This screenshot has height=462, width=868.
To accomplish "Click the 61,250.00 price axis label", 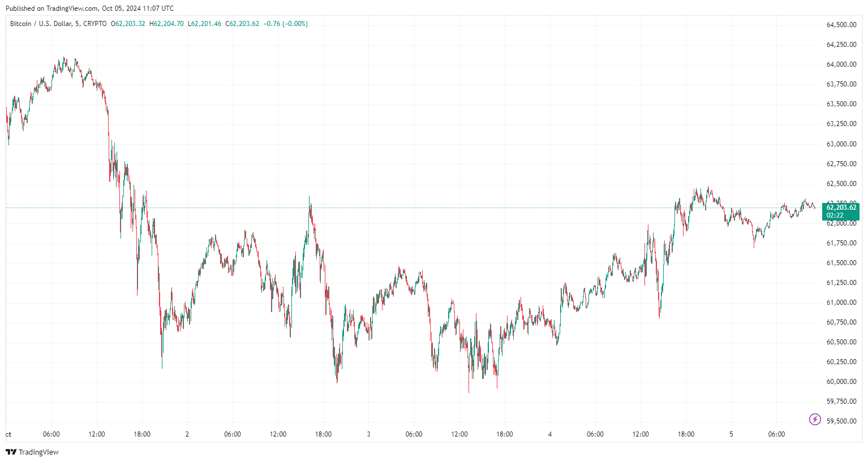I will 841,283.
